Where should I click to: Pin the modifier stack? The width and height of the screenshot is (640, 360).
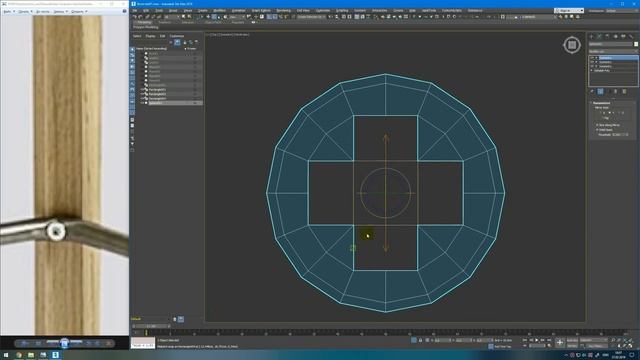[x=592, y=91]
